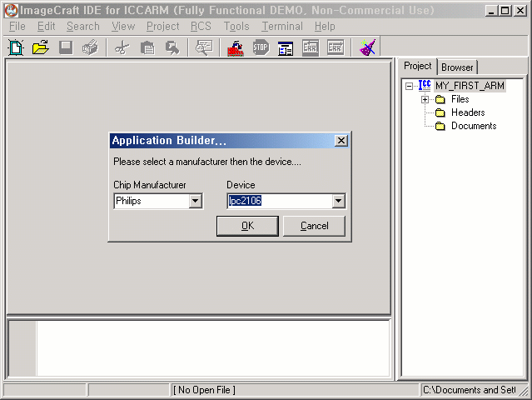Click the ImageCraft title bar app icon

click(x=11, y=10)
